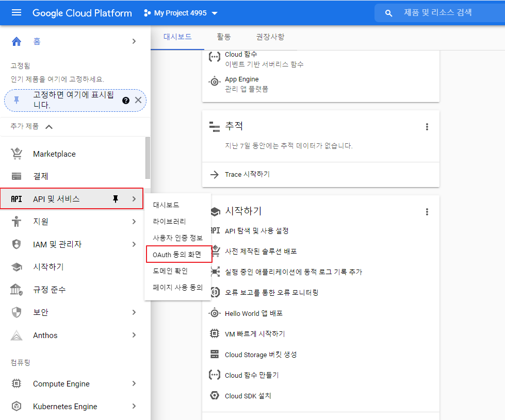The width and height of the screenshot is (505, 420).
Task: Click the help question mark icon
Action: (x=126, y=100)
